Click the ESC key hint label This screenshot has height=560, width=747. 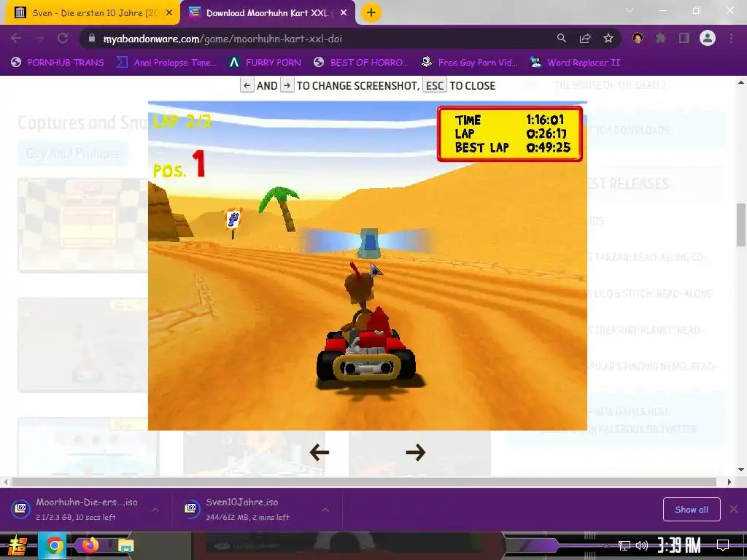click(435, 86)
